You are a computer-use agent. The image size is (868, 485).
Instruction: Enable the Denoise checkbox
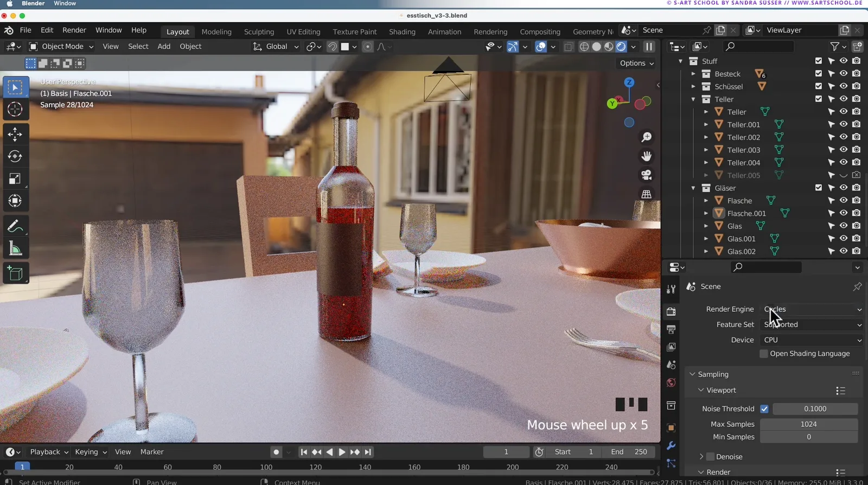coord(711,457)
